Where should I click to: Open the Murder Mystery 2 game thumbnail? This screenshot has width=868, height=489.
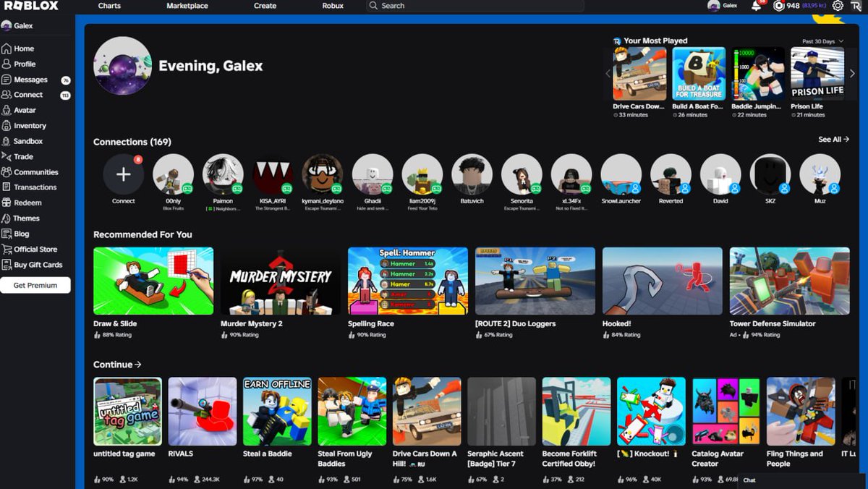coord(281,281)
